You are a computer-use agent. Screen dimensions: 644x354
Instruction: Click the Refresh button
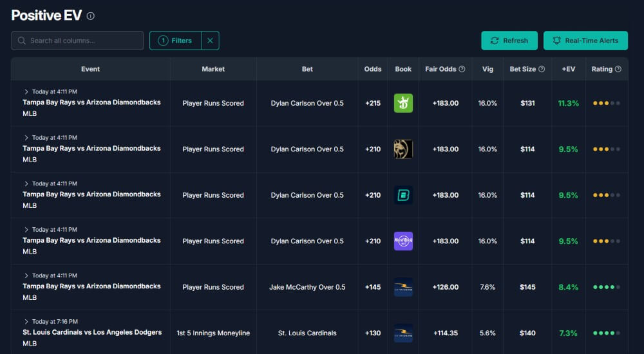tap(509, 41)
